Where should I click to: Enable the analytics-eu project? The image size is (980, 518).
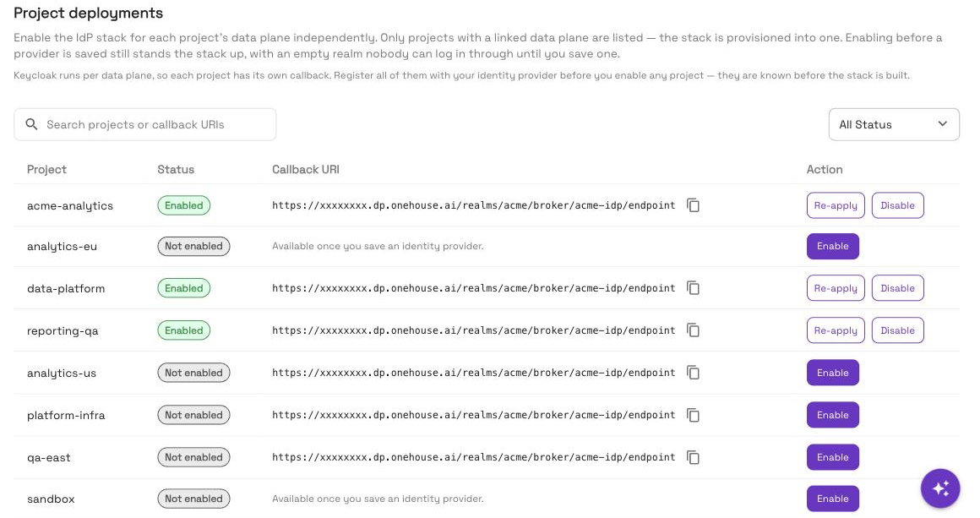tap(832, 246)
